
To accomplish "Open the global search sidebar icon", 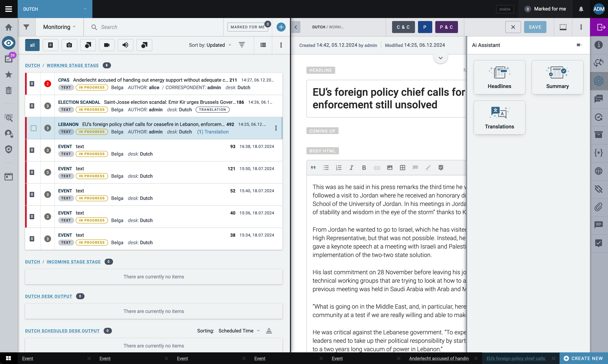I will coord(9,118).
